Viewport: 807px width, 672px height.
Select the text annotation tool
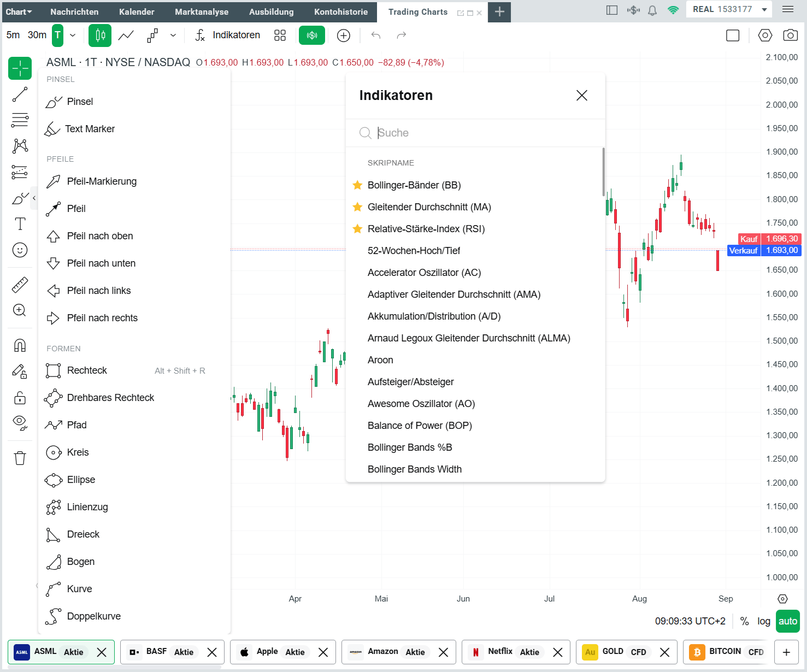pos(20,224)
